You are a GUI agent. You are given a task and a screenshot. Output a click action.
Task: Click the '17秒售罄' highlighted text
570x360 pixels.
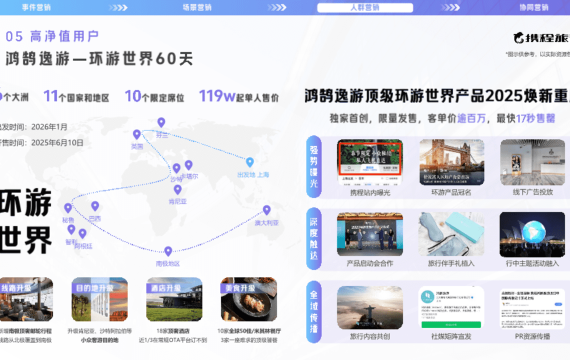pyautogui.click(x=535, y=118)
